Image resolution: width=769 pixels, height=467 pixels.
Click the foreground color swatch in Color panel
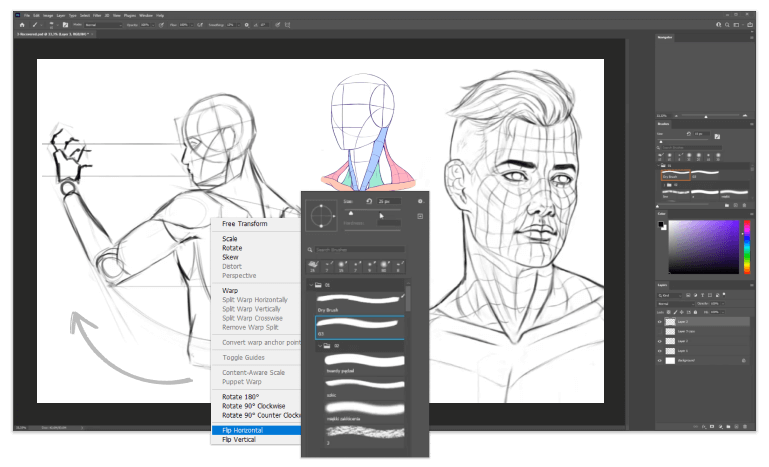(660, 223)
